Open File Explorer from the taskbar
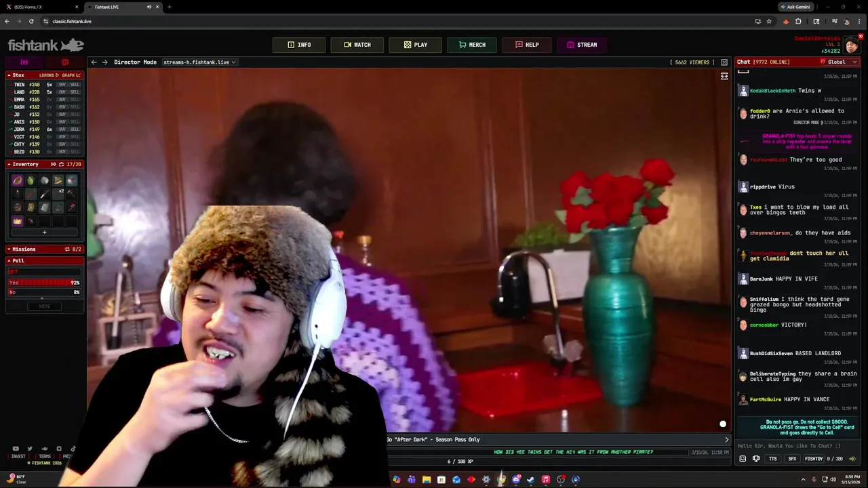This screenshot has height=488, width=868. click(427, 480)
